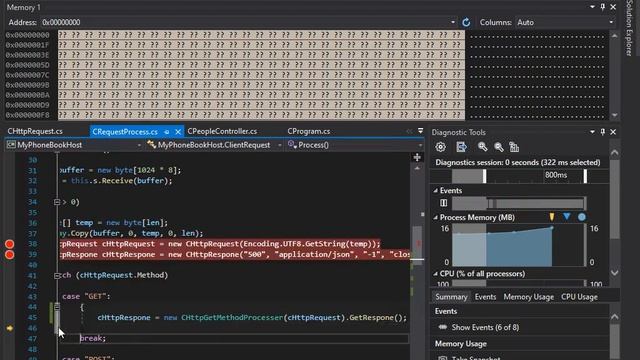Viewport: 640px width, 360px height.
Task: Open Diagnostic Tools window options dropdown
Action: pos(592,132)
